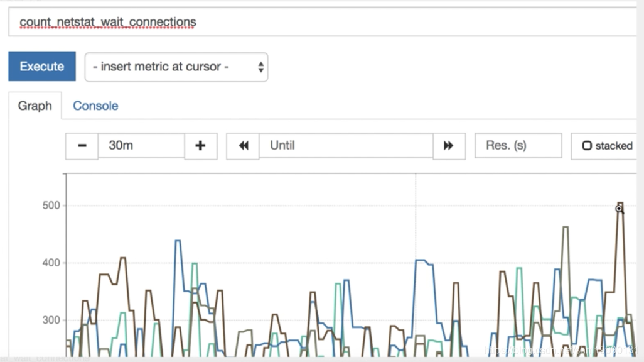Click the 30m range input field
This screenshot has height=362, width=644.
click(141, 146)
